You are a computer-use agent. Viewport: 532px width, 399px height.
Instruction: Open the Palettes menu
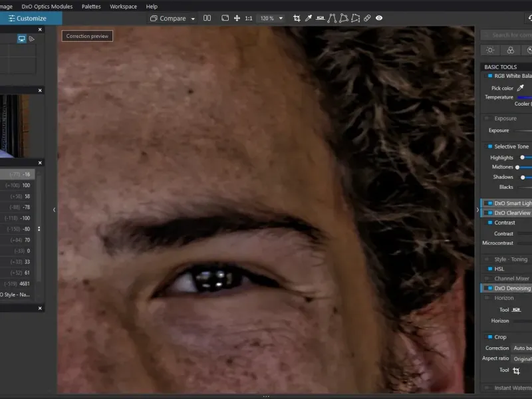click(x=91, y=7)
